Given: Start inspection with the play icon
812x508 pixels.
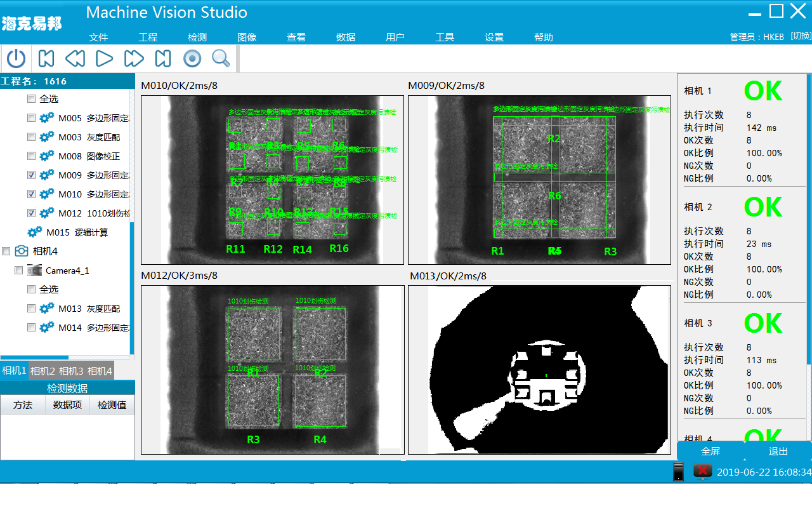Looking at the screenshot, I should coord(104,59).
